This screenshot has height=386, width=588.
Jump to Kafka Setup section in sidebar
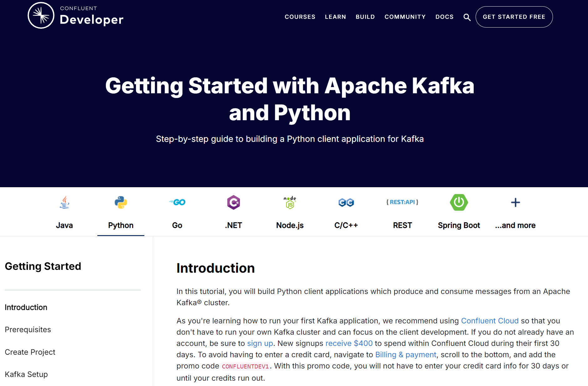26,374
